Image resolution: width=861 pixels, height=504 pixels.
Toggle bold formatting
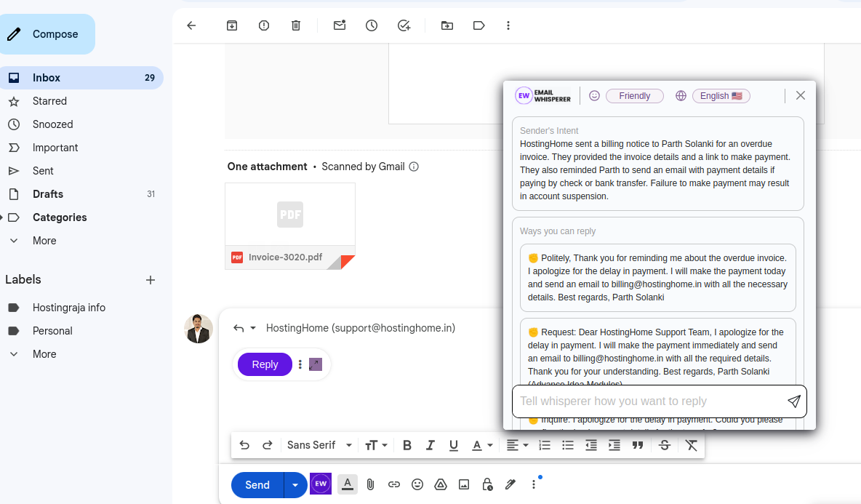coord(407,445)
